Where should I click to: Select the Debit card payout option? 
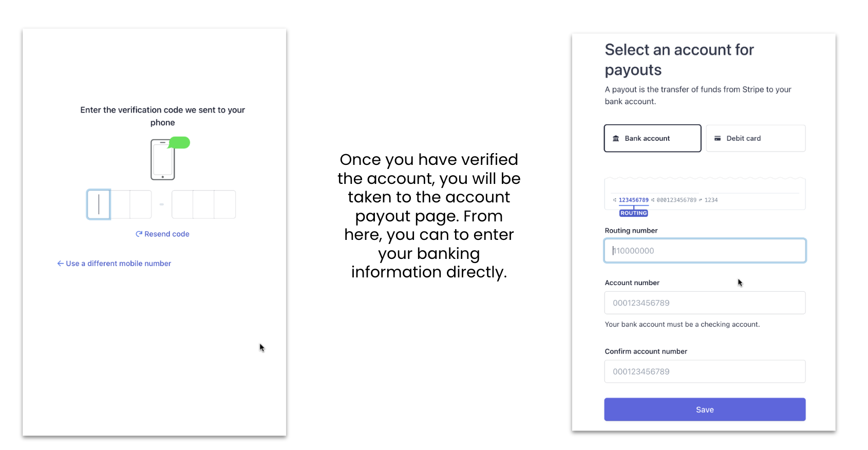coord(756,139)
